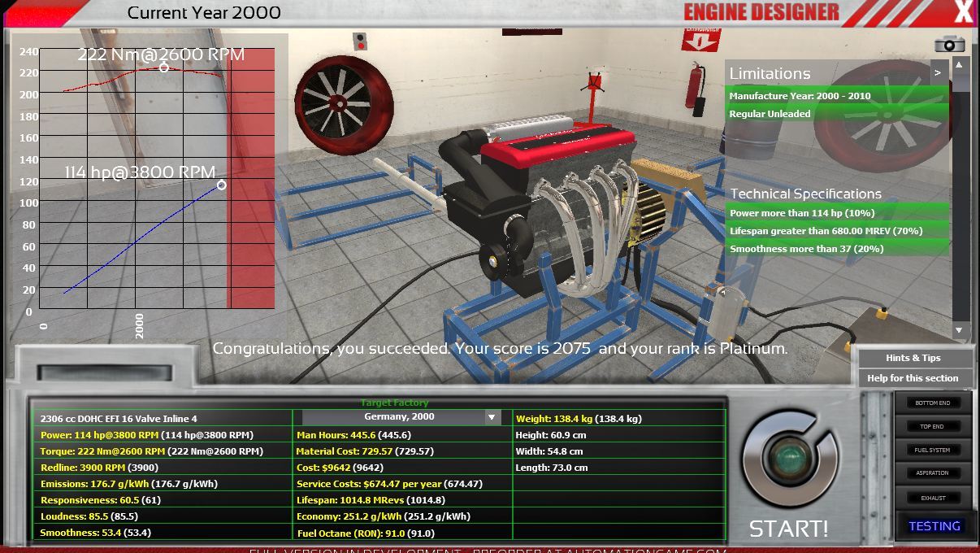980x553 pixels.
Task: Open the Target Factory dropdown arrow
Action: [491, 417]
